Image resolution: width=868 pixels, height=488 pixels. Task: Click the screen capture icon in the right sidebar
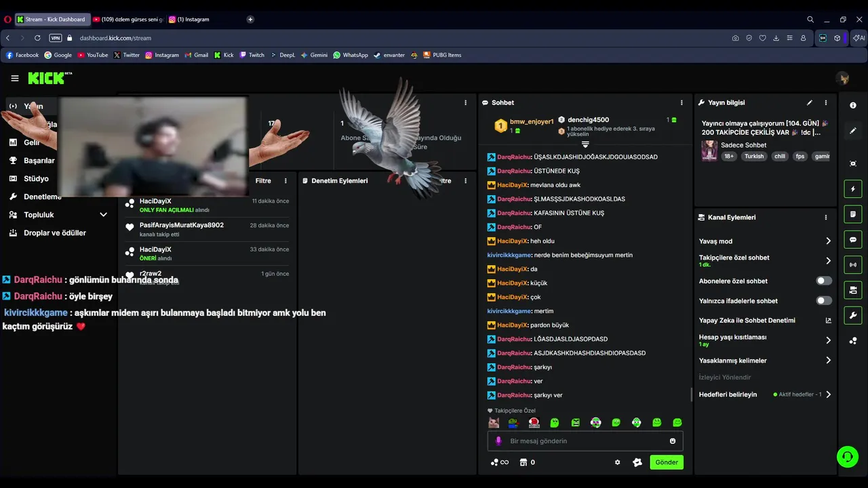click(x=853, y=163)
